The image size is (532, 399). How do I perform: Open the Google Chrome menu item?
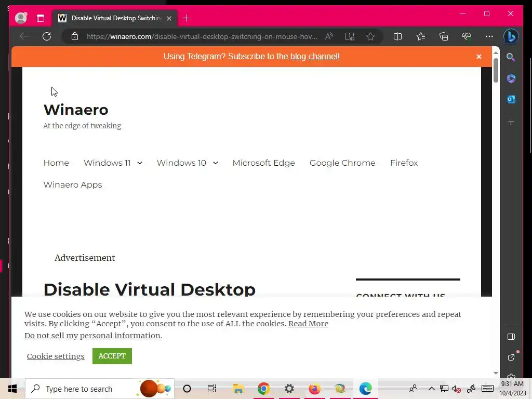click(342, 163)
